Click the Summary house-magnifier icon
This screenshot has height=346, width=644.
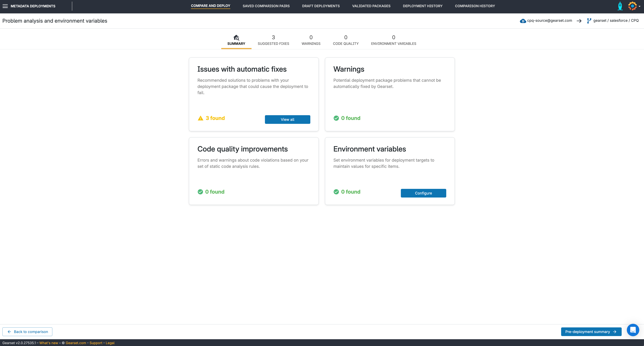point(236,37)
